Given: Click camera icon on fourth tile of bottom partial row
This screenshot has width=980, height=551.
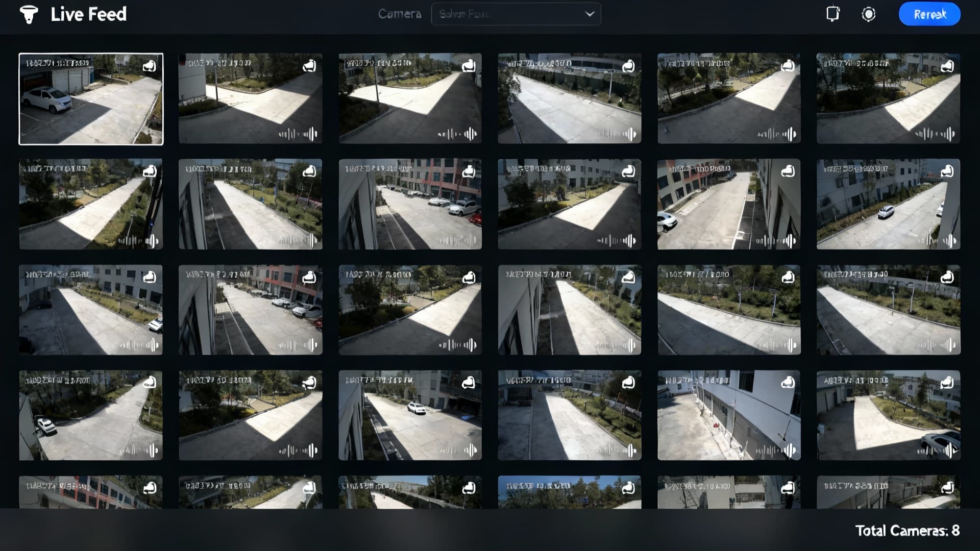Looking at the screenshot, I should [628, 488].
